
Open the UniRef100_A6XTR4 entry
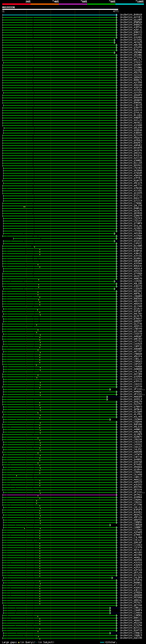pos(131,555)
